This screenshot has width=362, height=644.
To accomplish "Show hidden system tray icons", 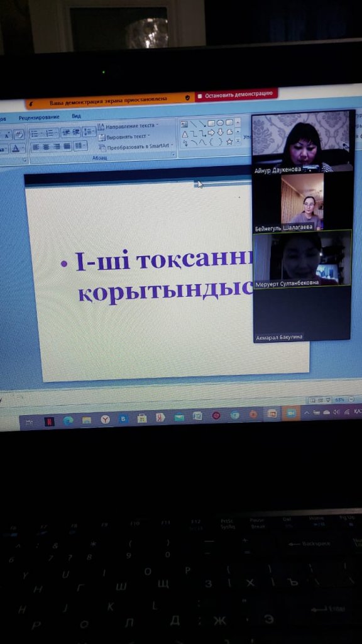I will [307, 413].
